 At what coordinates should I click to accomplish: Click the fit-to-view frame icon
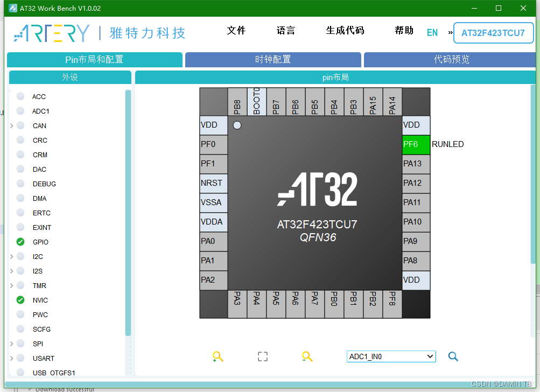pyautogui.click(x=263, y=356)
